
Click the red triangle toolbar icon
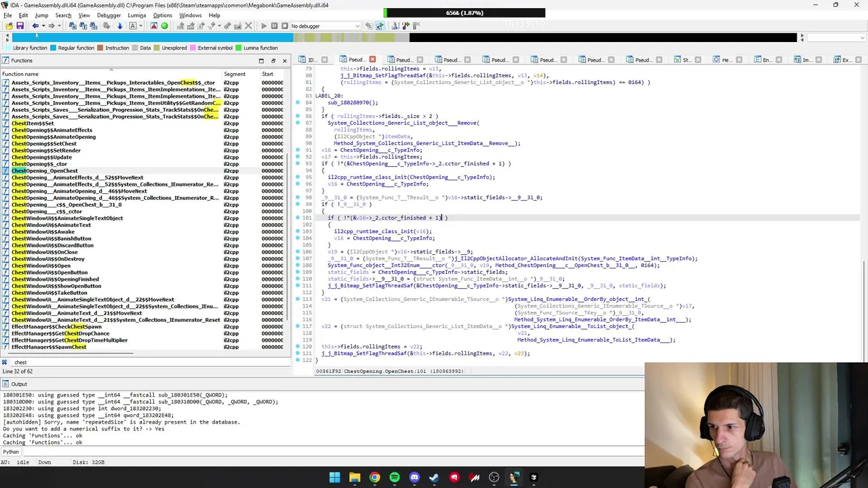point(154,26)
